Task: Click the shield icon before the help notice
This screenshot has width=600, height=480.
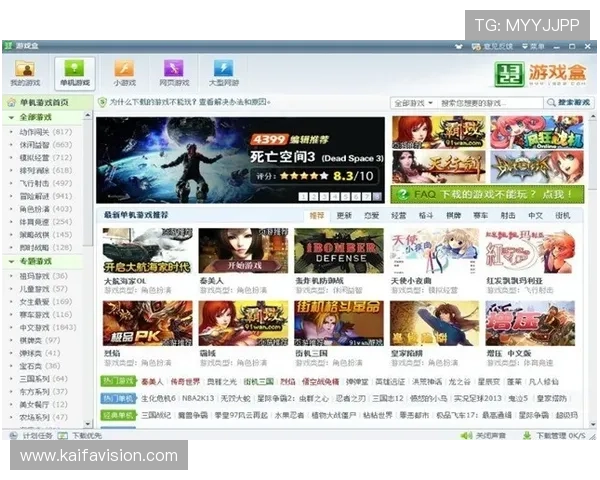Action: [x=102, y=102]
